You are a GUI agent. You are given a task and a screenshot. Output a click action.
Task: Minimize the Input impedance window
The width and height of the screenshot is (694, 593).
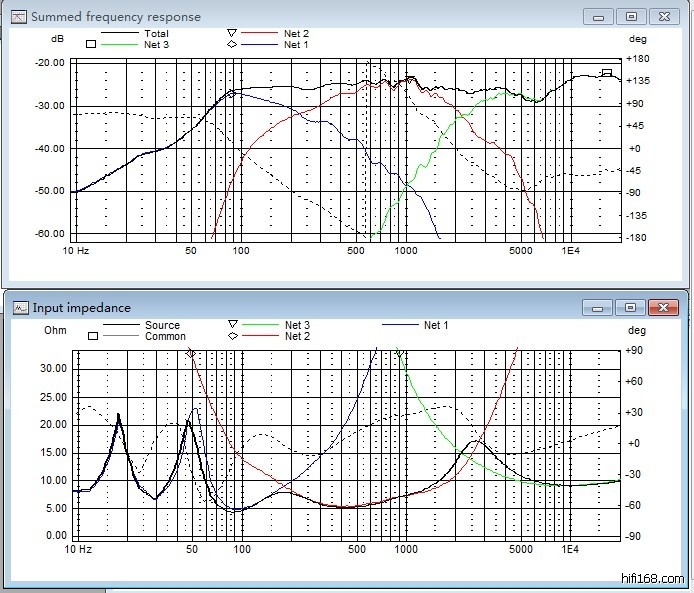600,307
